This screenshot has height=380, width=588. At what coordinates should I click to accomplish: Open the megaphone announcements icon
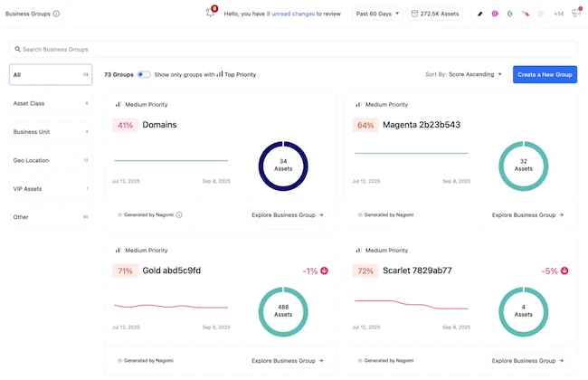[x=574, y=14]
